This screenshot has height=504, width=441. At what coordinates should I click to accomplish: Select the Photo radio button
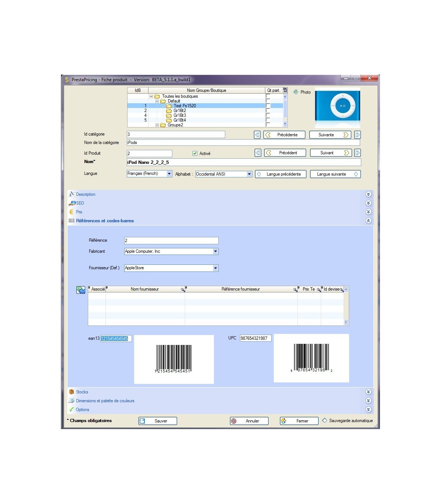296,92
